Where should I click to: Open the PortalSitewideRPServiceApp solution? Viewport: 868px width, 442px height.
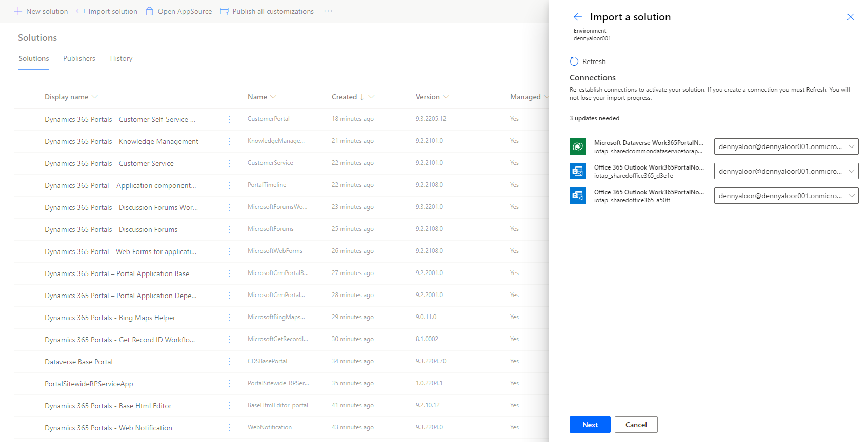click(x=89, y=384)
